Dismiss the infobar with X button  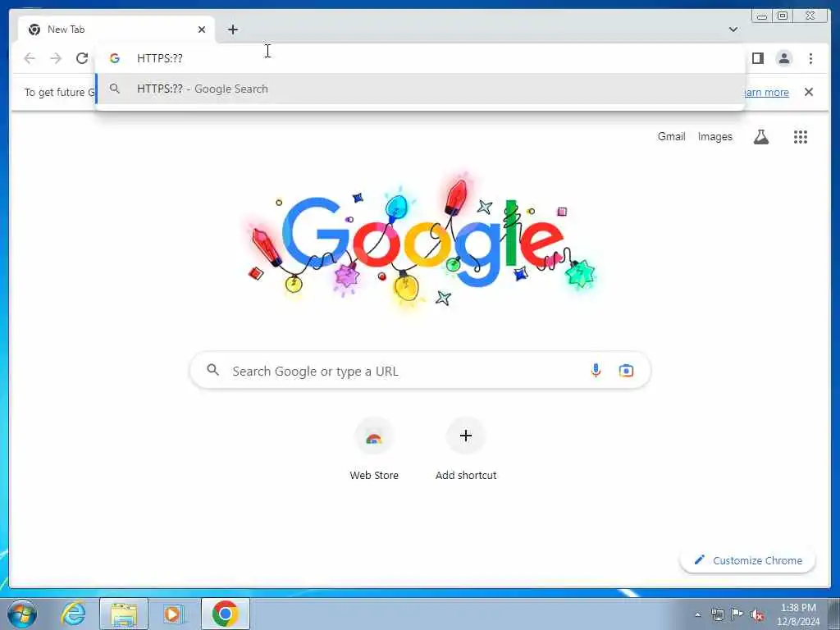(808, 92)
